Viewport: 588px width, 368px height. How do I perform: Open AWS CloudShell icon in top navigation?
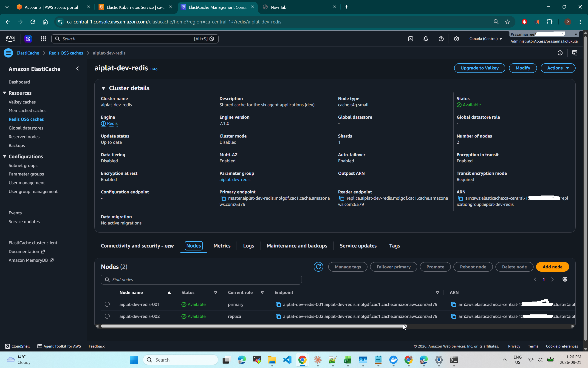point(410,39)
